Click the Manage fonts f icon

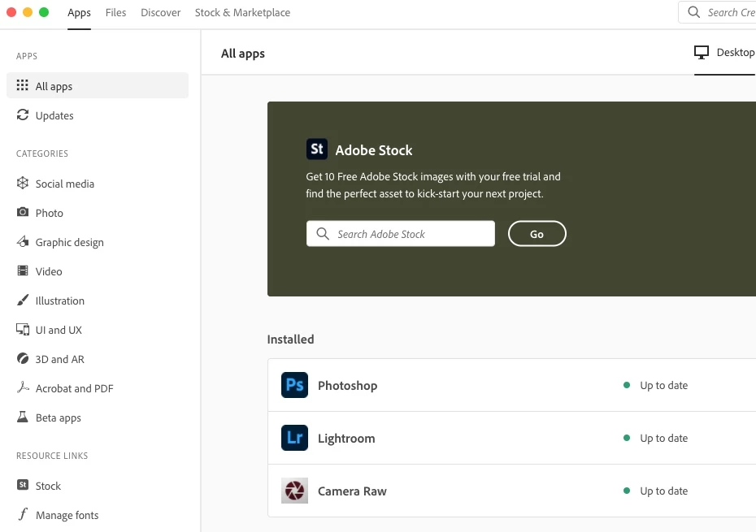[x=23, y=514]
